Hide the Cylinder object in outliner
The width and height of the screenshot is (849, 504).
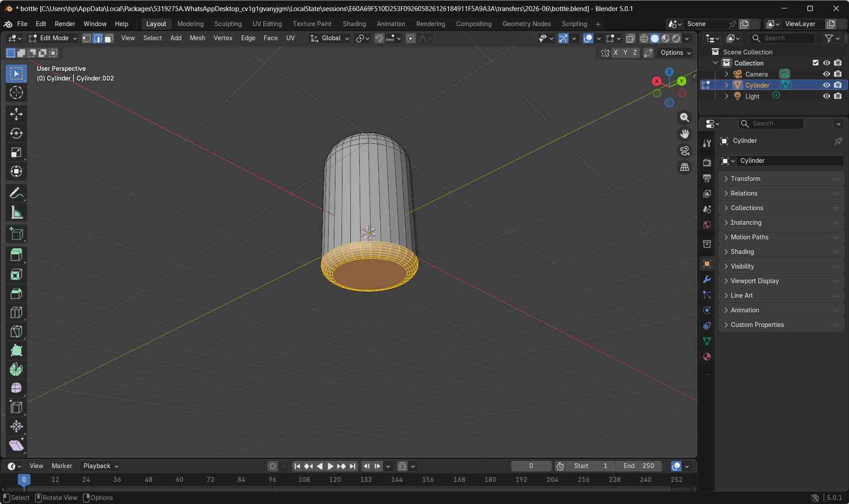pyautogui.click(x=826, y=85)
